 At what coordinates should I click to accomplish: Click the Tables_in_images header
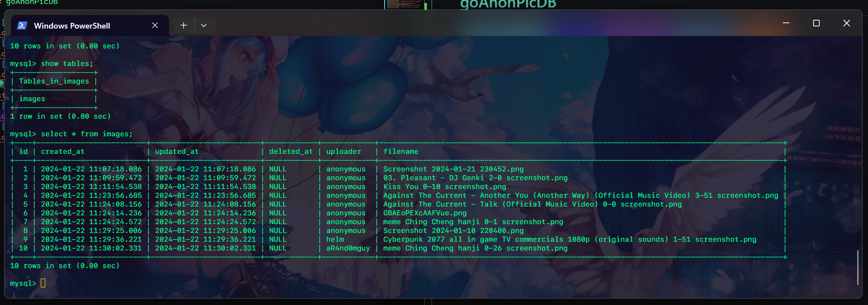54,81
